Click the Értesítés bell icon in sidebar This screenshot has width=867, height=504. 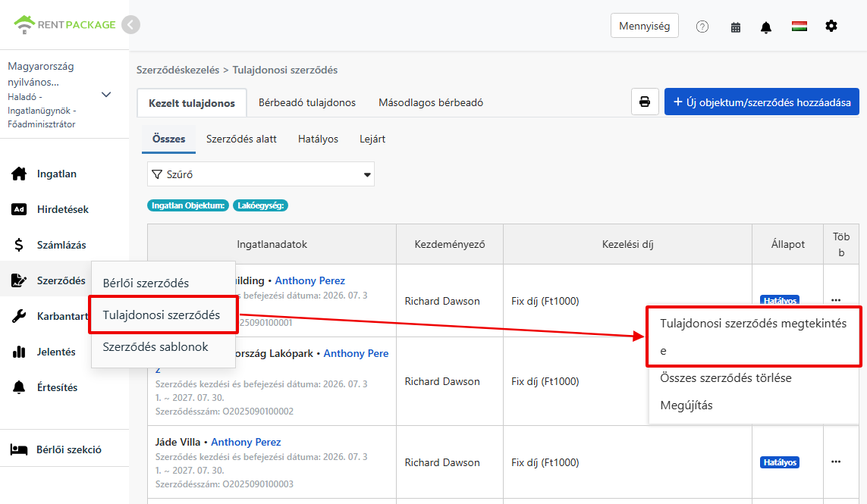tap(19, 387)
